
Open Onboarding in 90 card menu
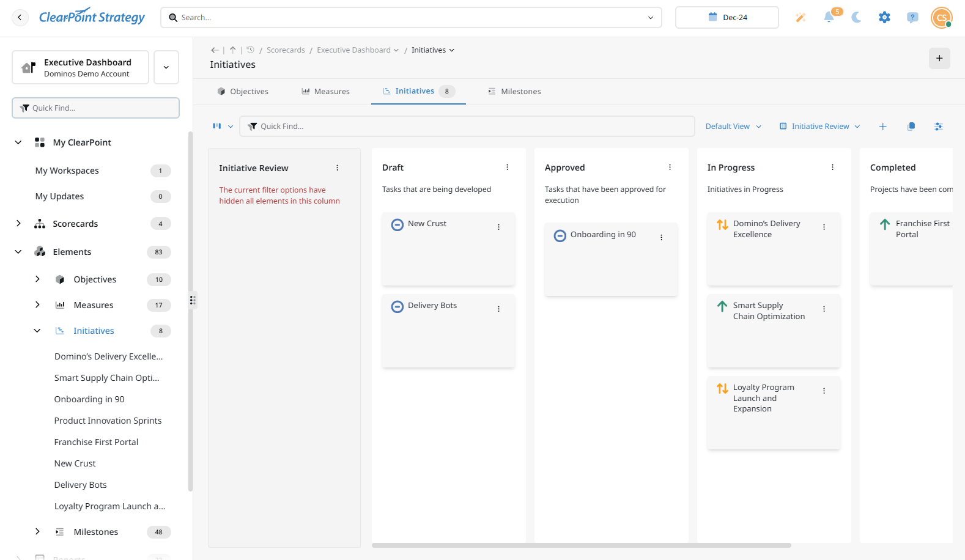click(x=661, y=237)
